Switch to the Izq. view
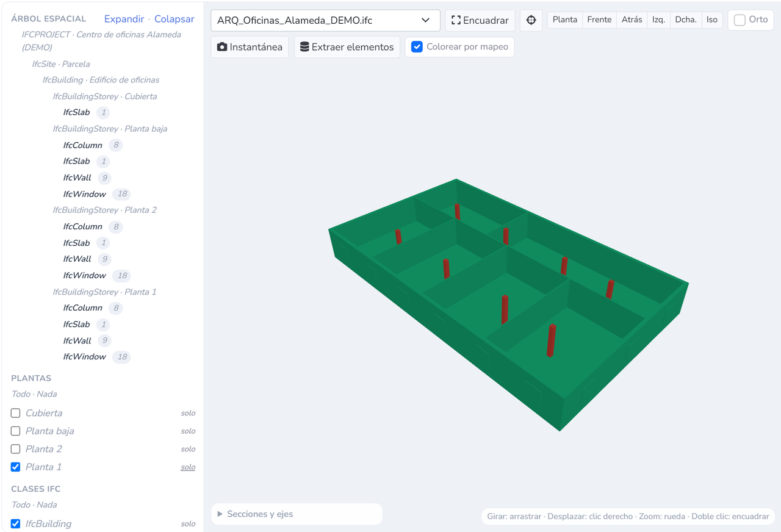 point(658,20)
